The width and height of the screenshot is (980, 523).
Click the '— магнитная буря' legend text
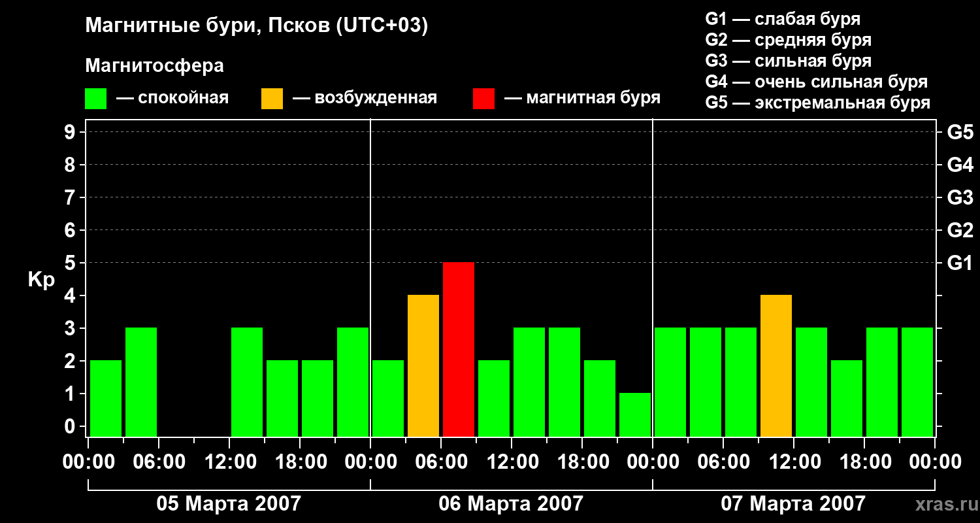pyautogui.click(x=583, y=98)
